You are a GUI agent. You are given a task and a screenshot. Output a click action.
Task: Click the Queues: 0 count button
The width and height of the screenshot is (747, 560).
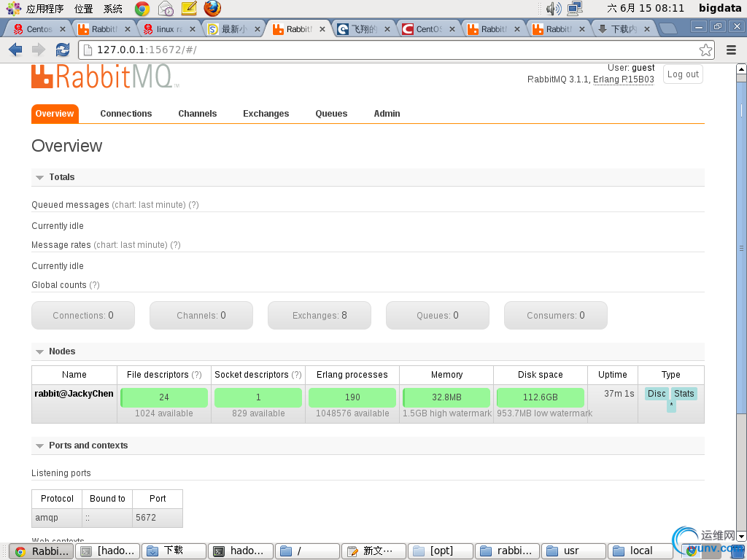[438, 315]
